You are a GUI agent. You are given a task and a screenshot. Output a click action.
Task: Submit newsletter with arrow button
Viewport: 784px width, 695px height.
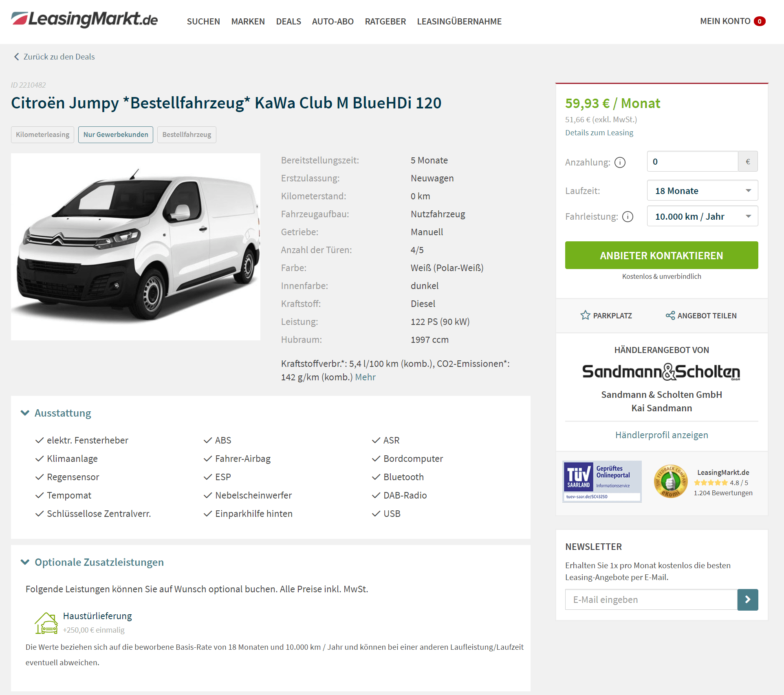tap(748, 600)
